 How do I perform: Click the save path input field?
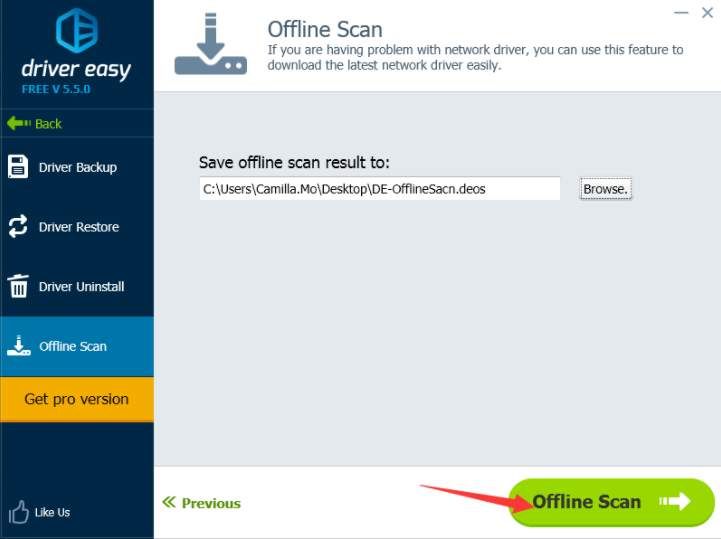379,189
